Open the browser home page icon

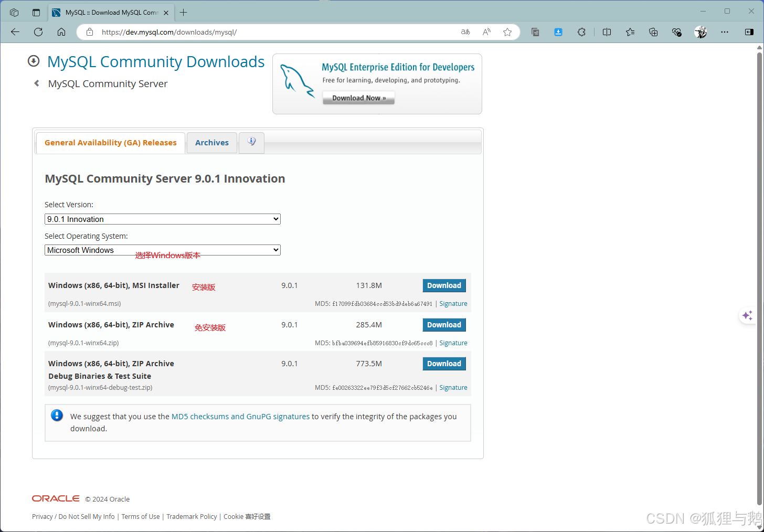pyautogui.click(x=61, y=32)
